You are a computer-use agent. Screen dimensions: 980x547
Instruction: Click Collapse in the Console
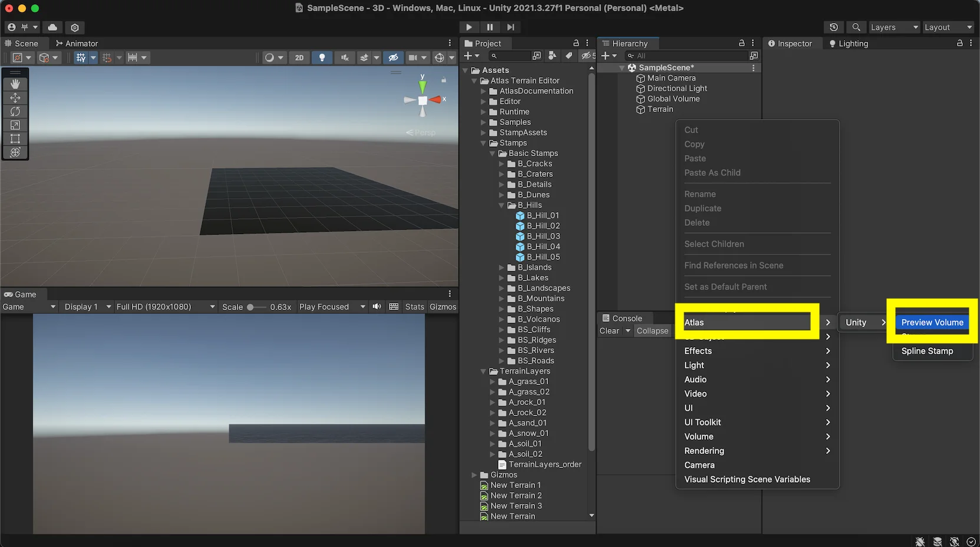point(652,331)
